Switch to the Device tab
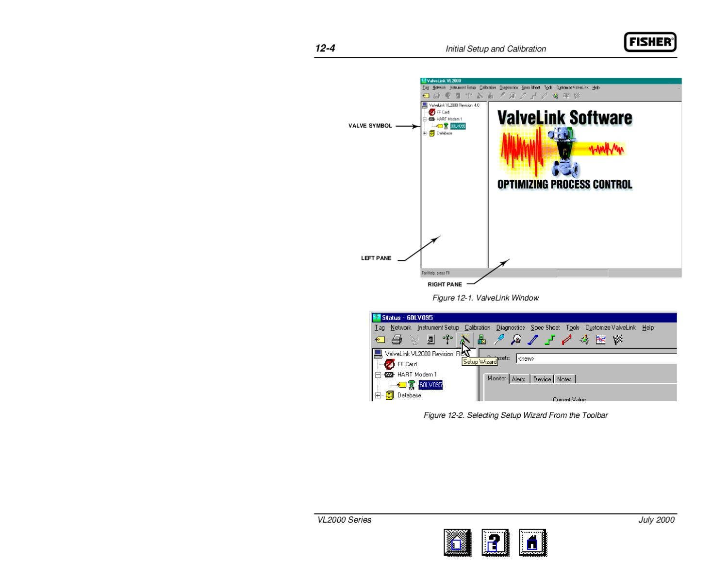Screen dimensions: 728x563 [x=542, y=379]
